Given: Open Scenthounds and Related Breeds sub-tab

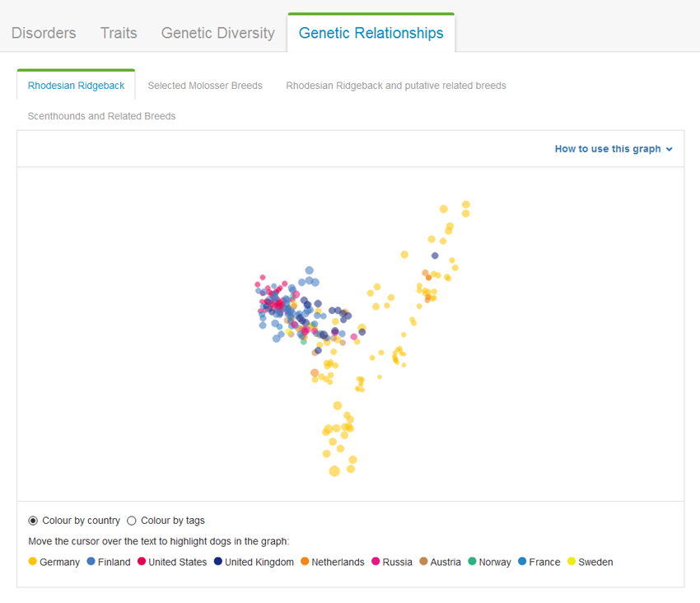Looking at the screenshot, I should tap(101, 116).
